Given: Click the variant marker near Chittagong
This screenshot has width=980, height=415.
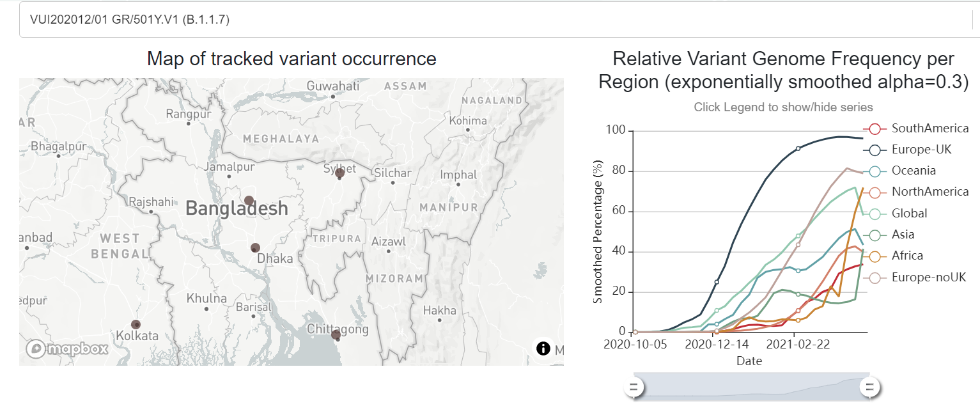Looking at the screenshot, I should tap(336, 334).
